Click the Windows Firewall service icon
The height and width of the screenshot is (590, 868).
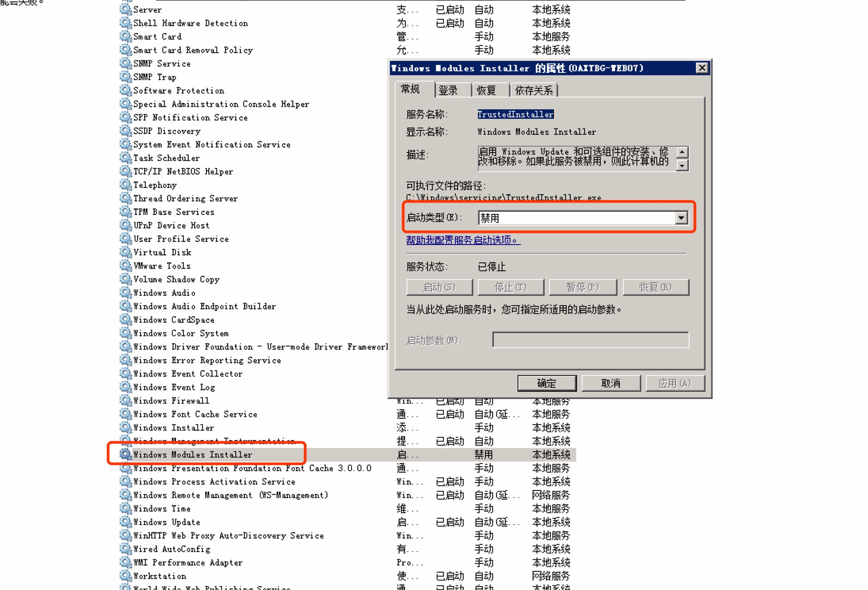[125, 400]
